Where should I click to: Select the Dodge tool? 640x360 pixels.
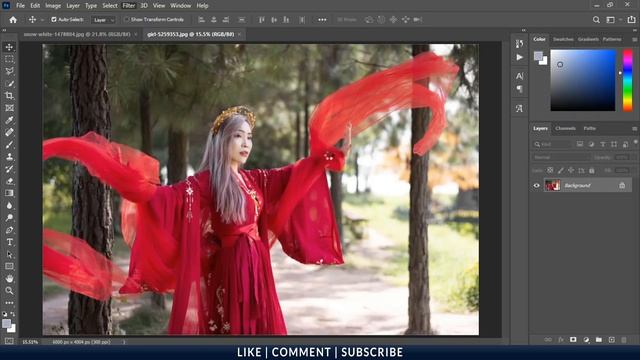(x=9, y=218)
